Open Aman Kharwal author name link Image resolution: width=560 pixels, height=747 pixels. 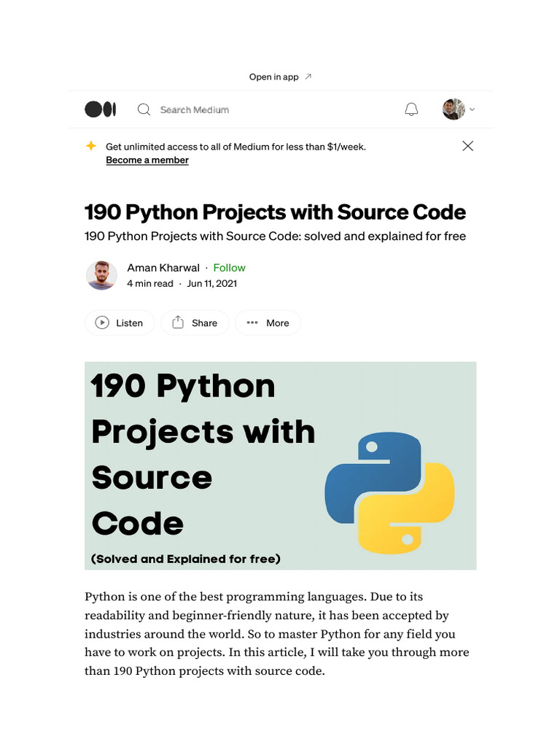[163, 268]
